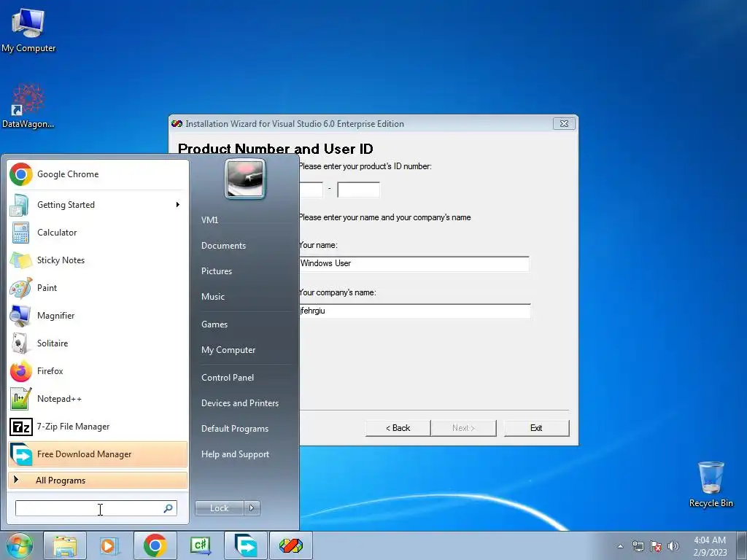Click the Your name text field
The width and height of the screenshot is (747, 560).
pos(414,264)
